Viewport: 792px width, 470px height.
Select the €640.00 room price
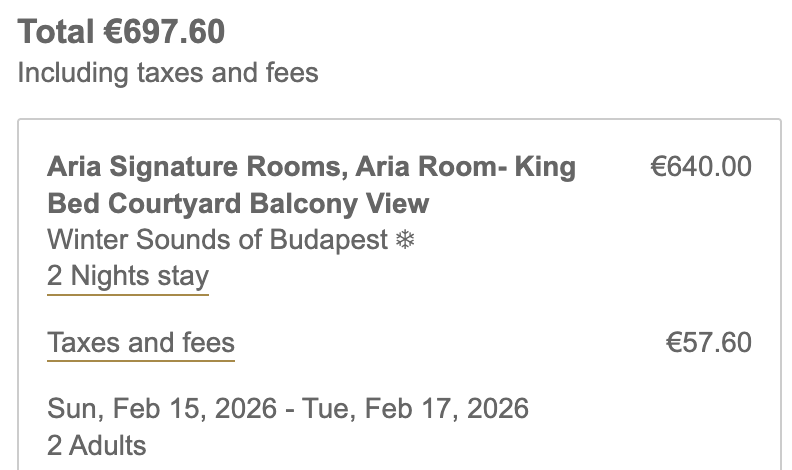click(700, 167)
